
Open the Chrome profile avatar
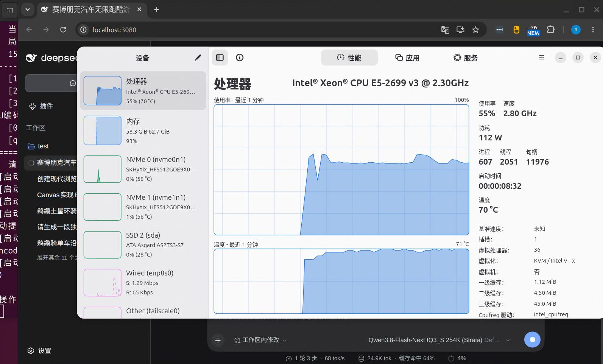[x=576, y=30]
